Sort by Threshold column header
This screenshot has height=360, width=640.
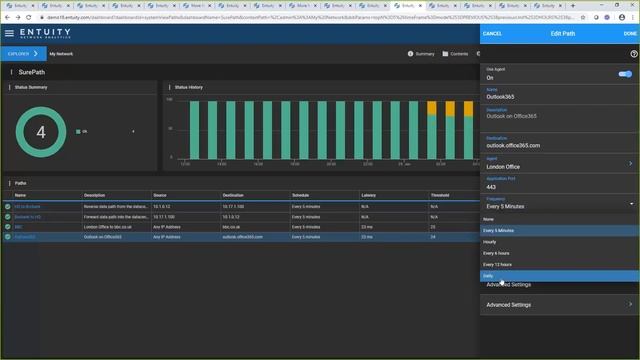click(x=440, y=195)
